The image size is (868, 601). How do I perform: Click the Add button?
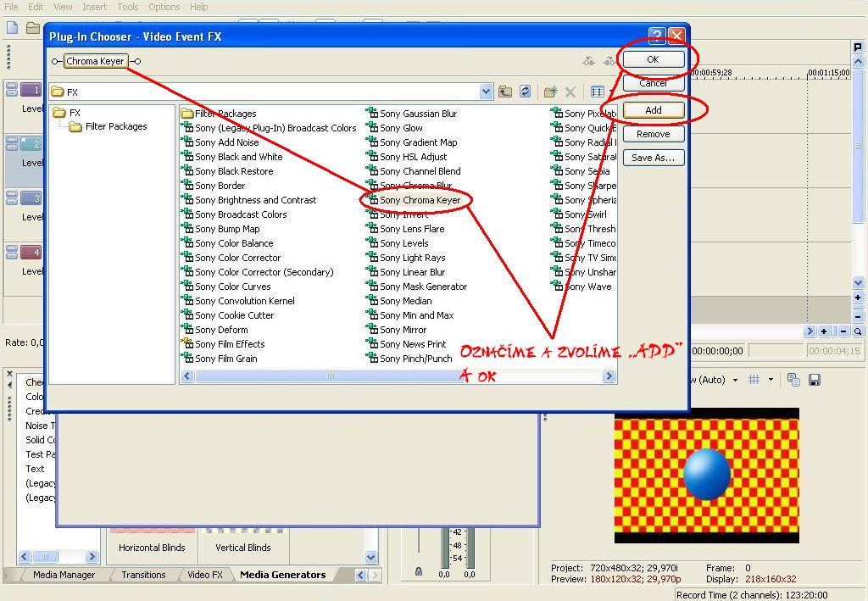(x=654, y=110)
